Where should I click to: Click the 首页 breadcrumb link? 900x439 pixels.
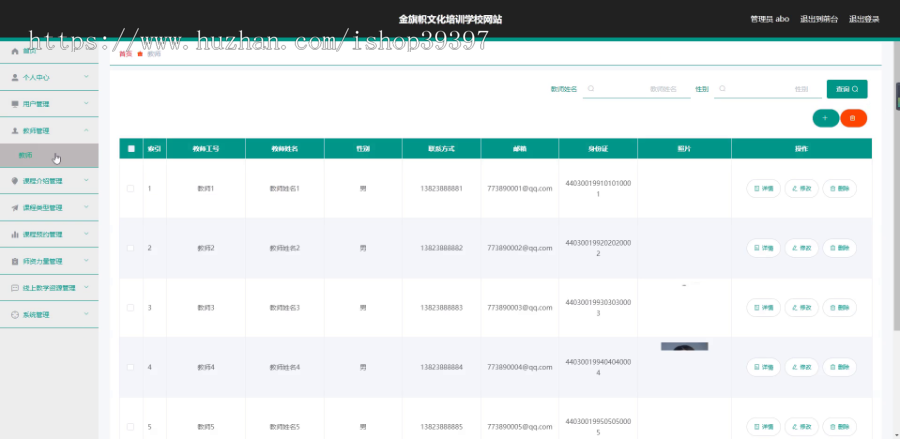125,53
